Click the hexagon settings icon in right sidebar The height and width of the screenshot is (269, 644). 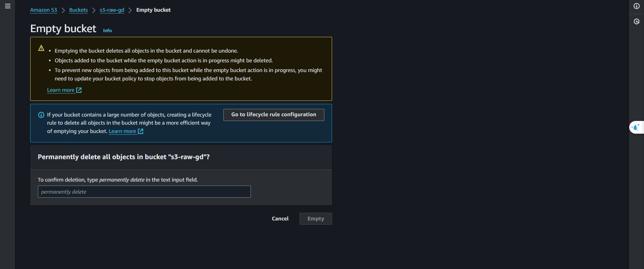[636, 21]
